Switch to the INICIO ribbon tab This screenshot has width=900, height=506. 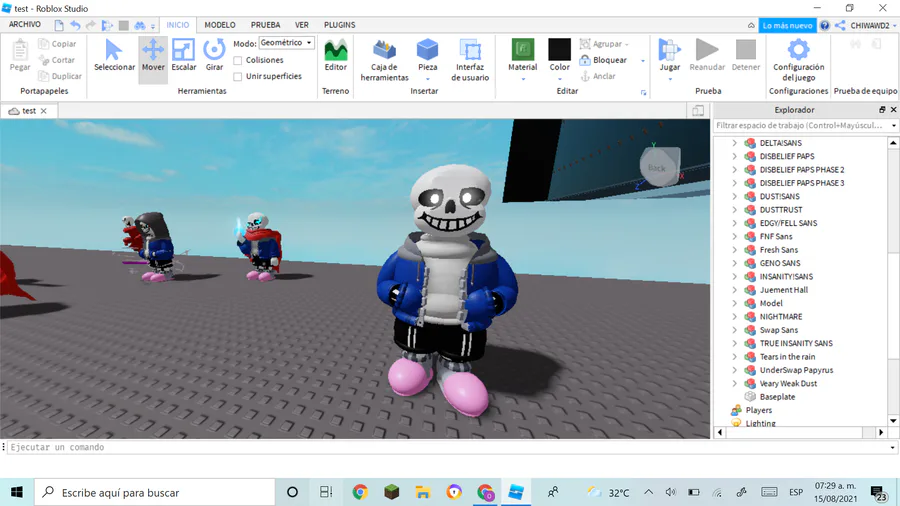pos(177,25)
